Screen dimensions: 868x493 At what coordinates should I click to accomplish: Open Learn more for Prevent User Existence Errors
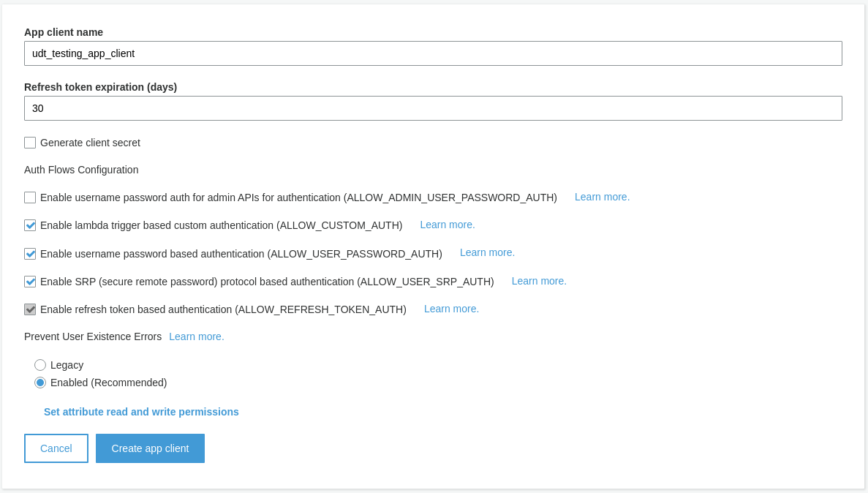click(197, 336)
